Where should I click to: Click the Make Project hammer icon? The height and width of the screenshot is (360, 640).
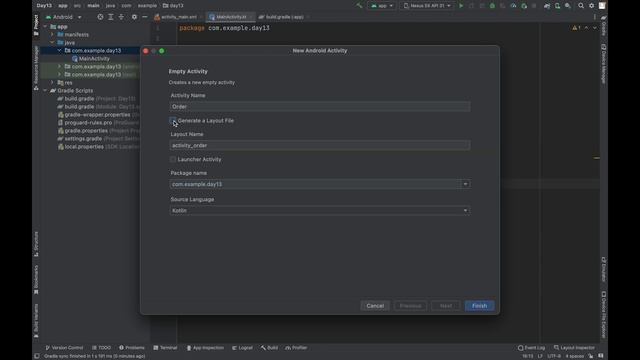click(x=359, y=6)
